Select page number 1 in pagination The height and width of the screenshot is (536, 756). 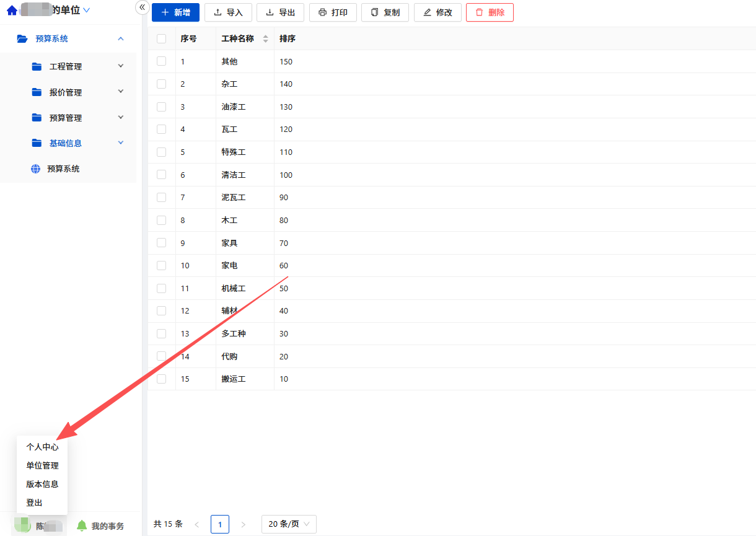point(220,524)
